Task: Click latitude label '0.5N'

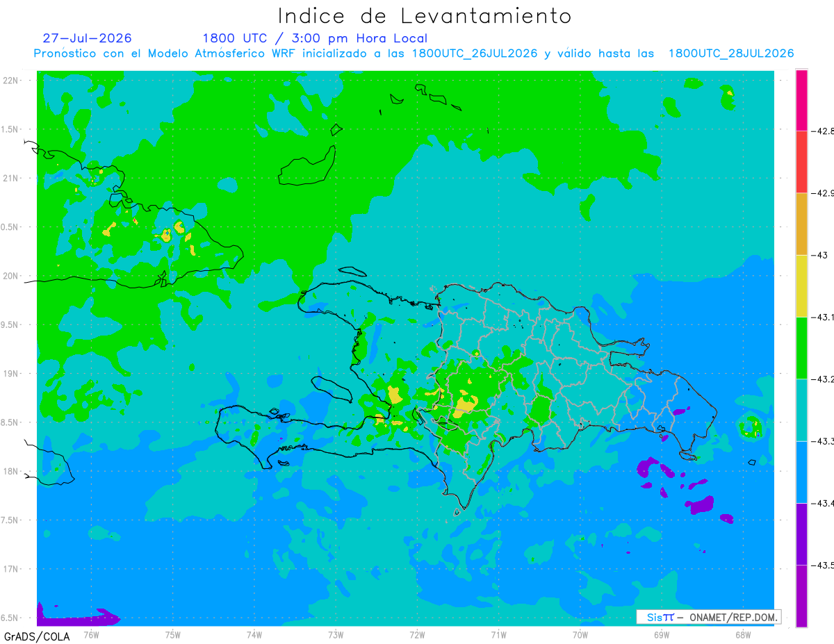Action: click(x=10, y=227)
